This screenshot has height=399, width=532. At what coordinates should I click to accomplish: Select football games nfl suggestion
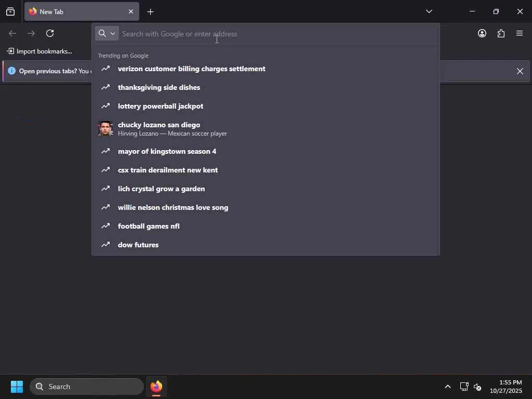pyautogui.click(x=265, y=226)
